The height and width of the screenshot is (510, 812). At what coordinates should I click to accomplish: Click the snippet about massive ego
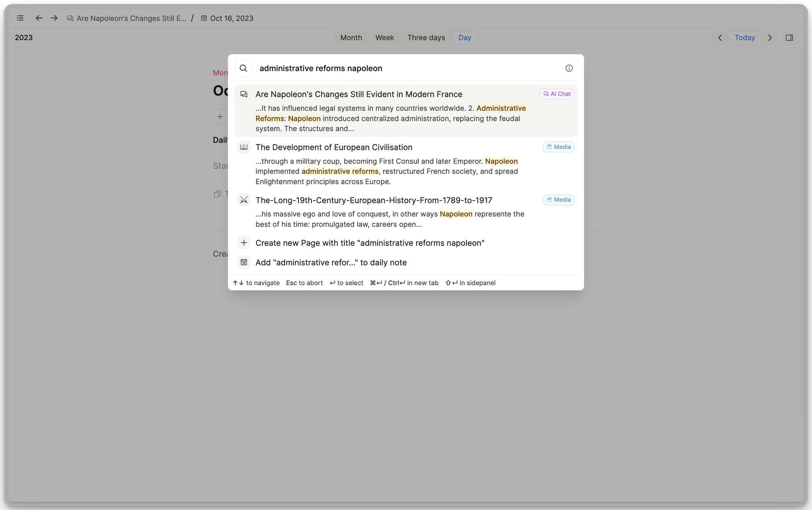pyautogui.click(x=390, y=219)
